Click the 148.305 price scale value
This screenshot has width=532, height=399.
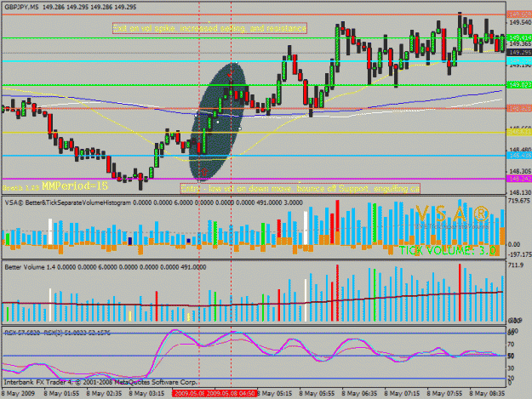520,171
